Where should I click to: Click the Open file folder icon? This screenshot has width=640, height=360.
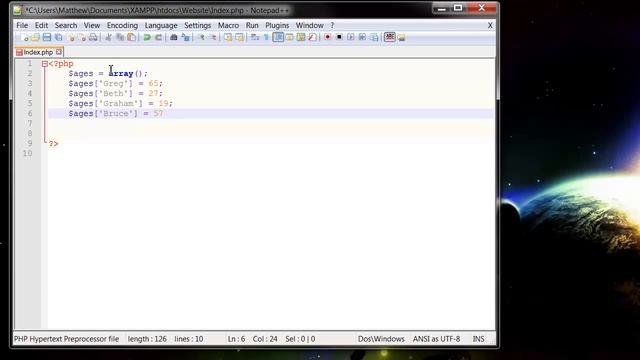pos(36,38)
